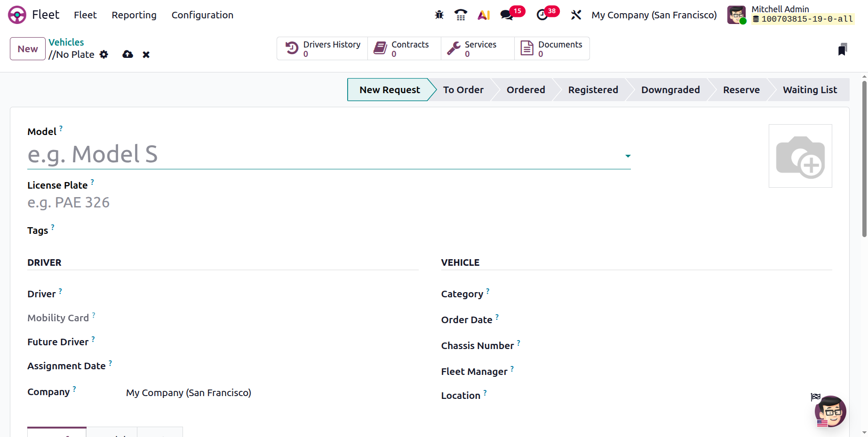The height and width of the screenshot is (437, 868).
Task: Open the AI assistant icon
Action: pos(484,15)
